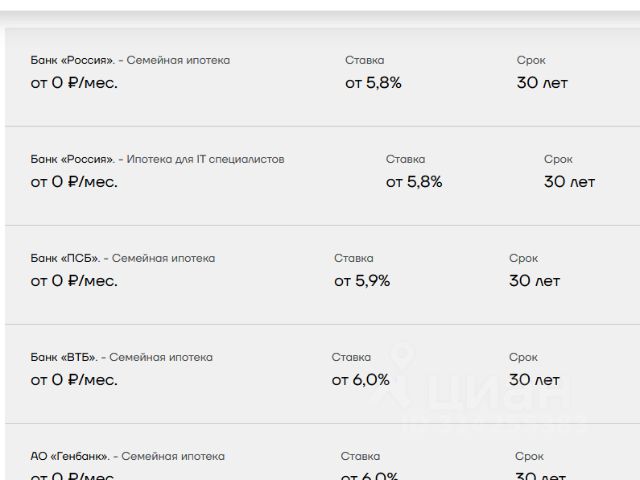Open АО «Генбанк» Семейная ипотека offer
This screenshot has width=640, height=480.
tap(322, 452)
